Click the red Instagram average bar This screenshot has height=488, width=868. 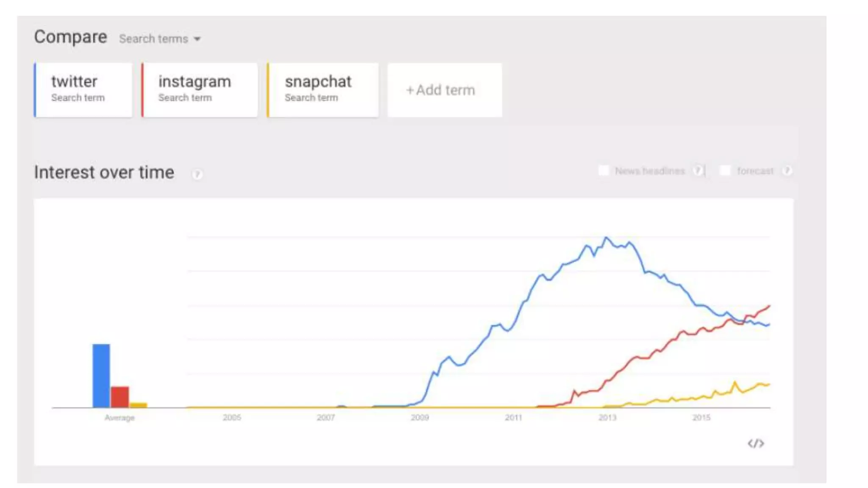click(x=120, y=397)
